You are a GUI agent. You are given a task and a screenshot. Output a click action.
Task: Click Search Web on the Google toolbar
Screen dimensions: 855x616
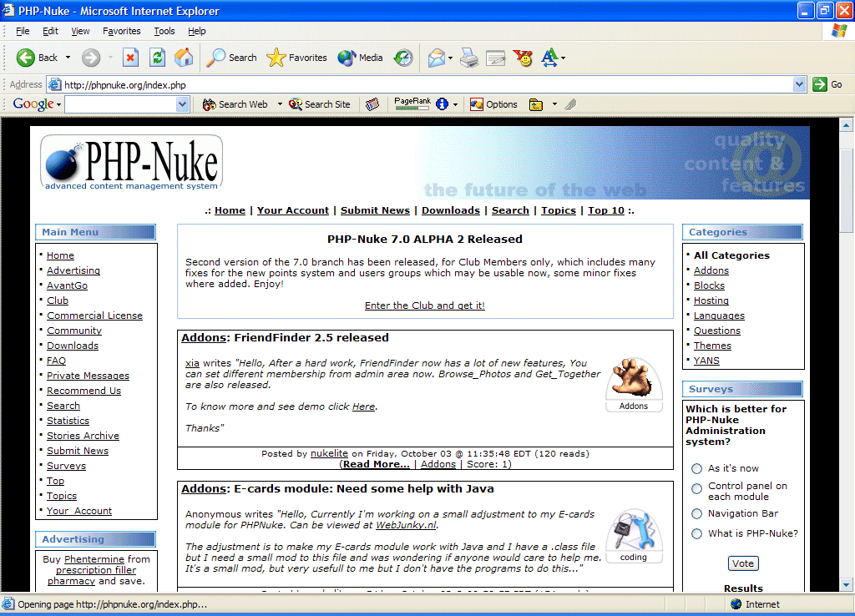235,104
